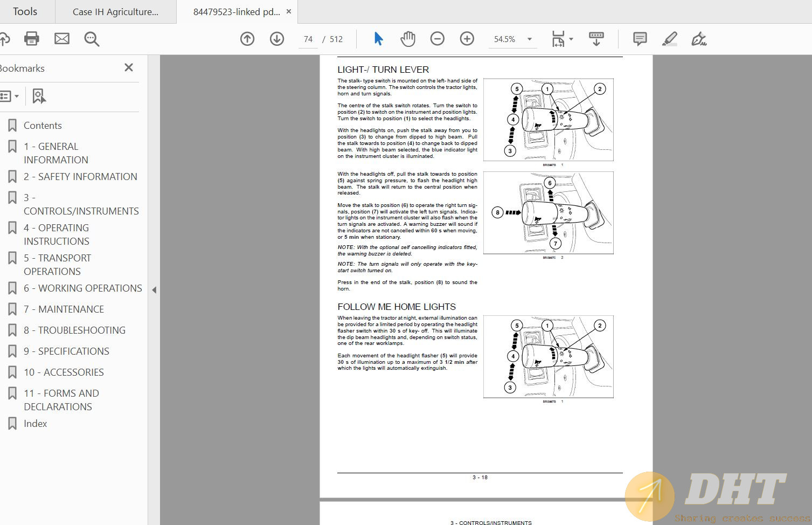Collapse the bookmarks pane with side arrow
Image resolution: width=812 pixels, height=525 pixels.
click(154, 290)
